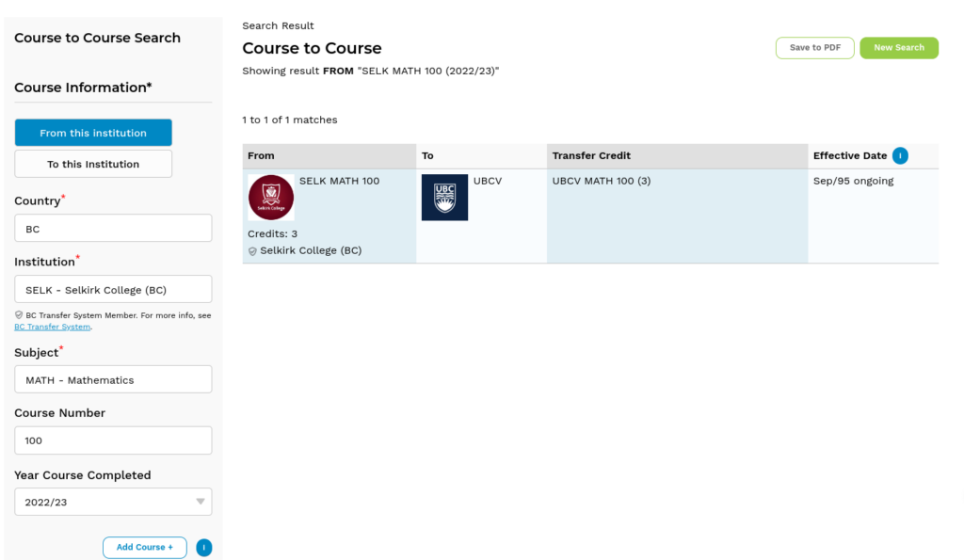Click the info icon beside Add Course
The width and height of the screenshot is (964, 560).
pos(204,548)
